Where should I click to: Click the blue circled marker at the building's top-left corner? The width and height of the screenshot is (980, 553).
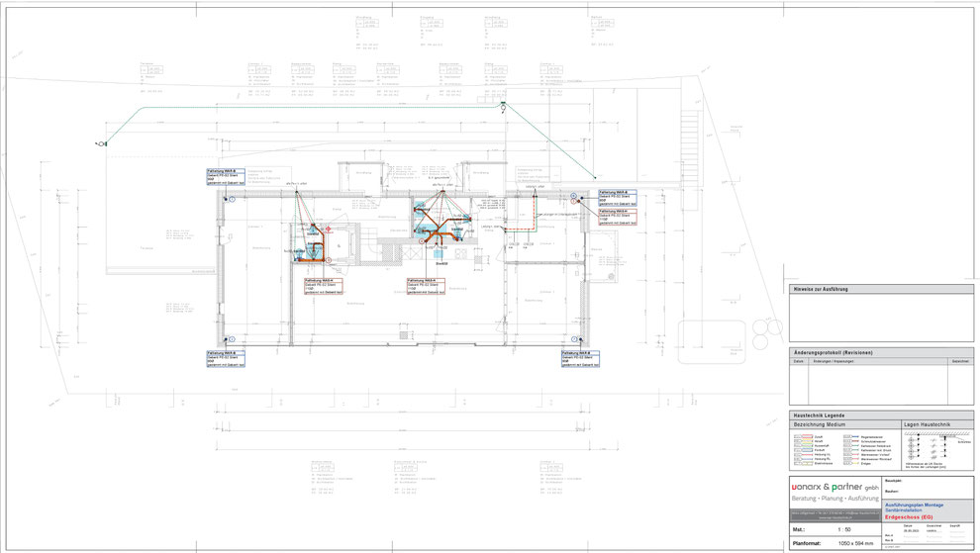232,199
